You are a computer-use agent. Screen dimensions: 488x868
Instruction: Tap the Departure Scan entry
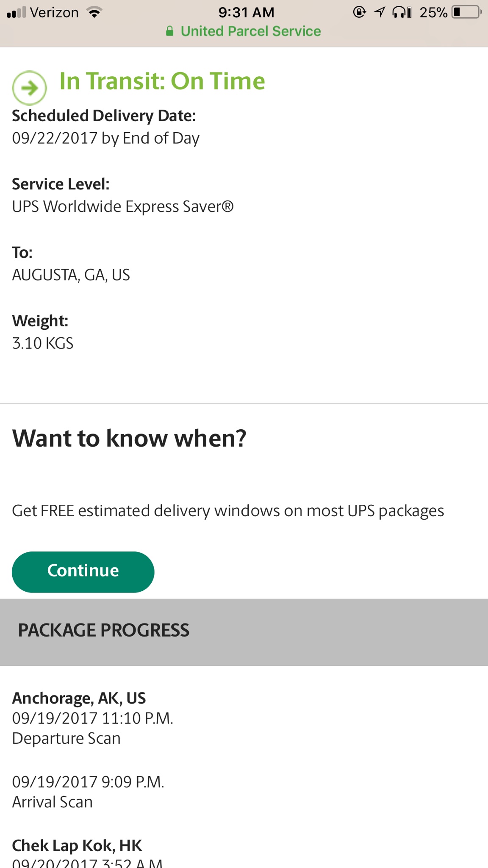[x=66, y=738]
